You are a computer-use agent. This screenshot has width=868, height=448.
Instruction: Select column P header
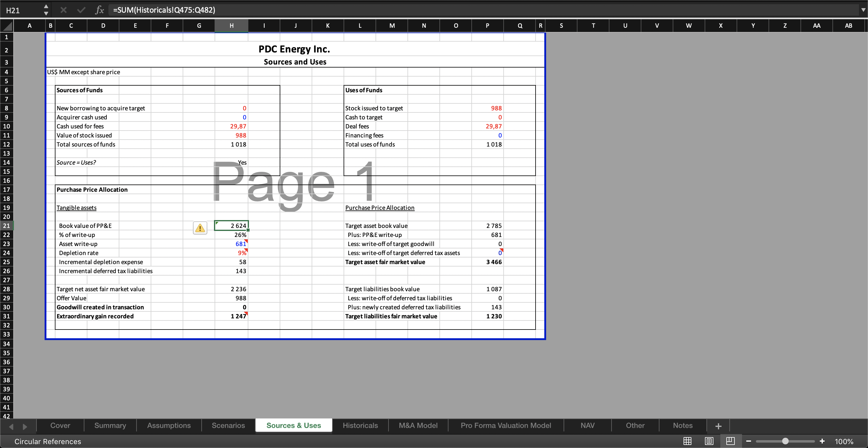[487, 26]
